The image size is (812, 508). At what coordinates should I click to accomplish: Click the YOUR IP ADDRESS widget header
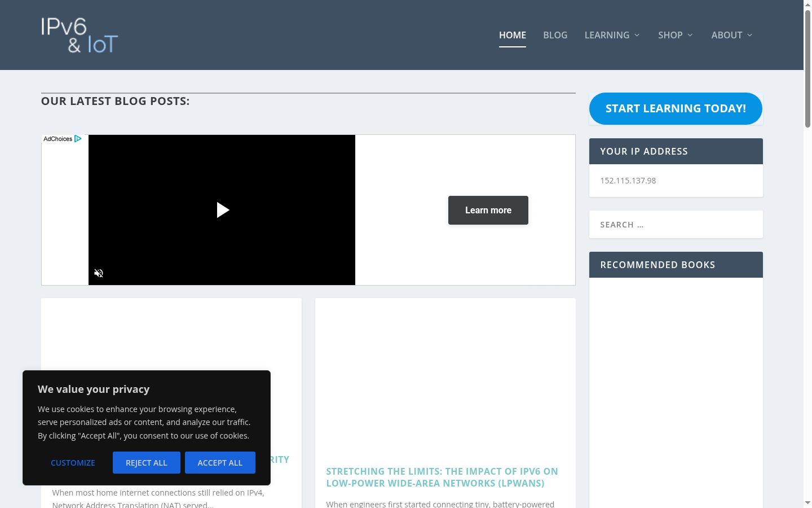point(676,151)
